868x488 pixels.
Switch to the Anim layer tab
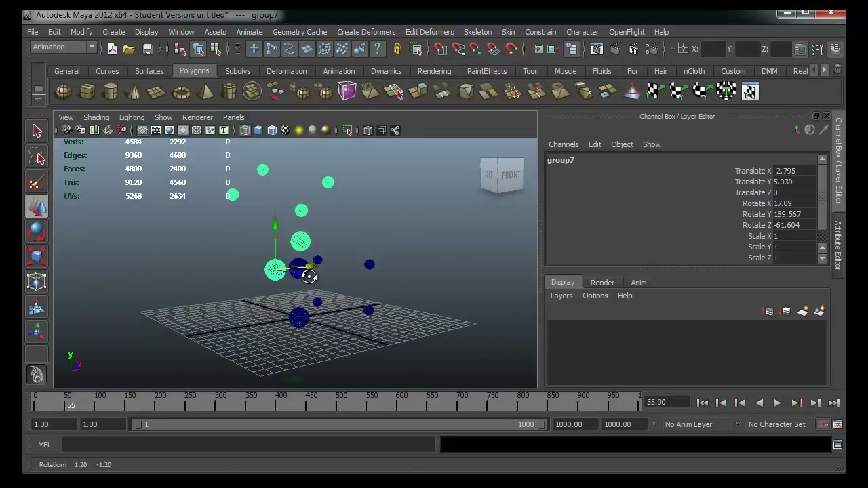click(639, 283)
